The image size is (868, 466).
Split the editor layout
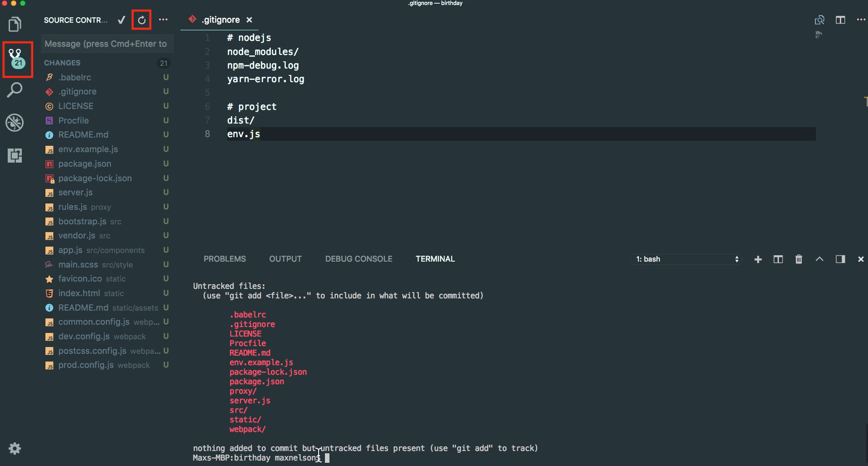pos(840,20)
